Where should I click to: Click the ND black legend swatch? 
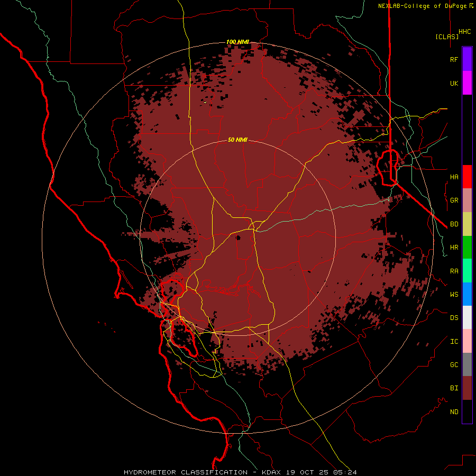467,411
